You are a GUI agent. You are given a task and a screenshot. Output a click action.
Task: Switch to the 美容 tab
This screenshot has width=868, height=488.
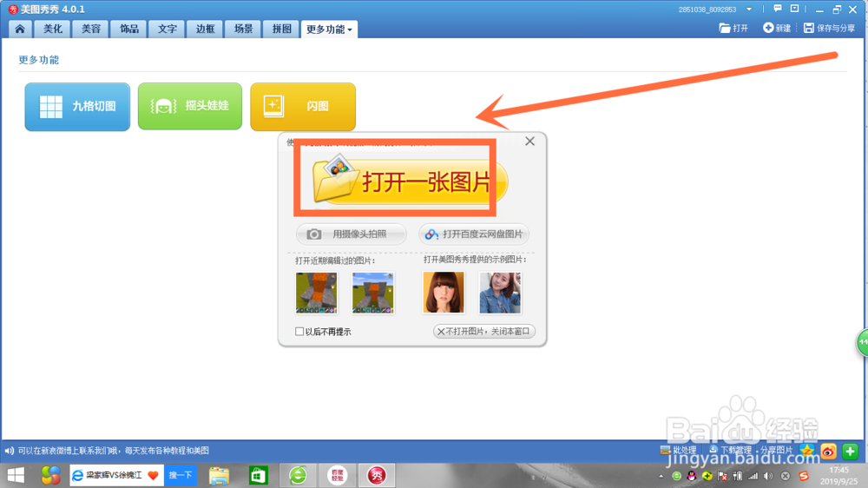[x=91, y=29]
